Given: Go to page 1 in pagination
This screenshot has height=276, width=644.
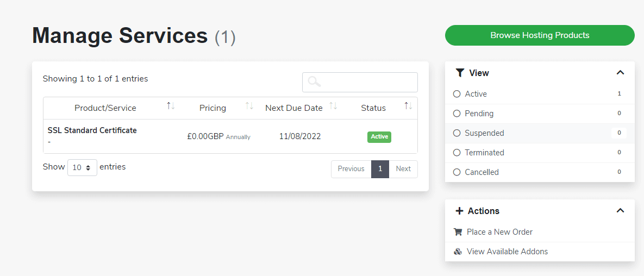Looking at the screenshot, I should click(380, 169).
